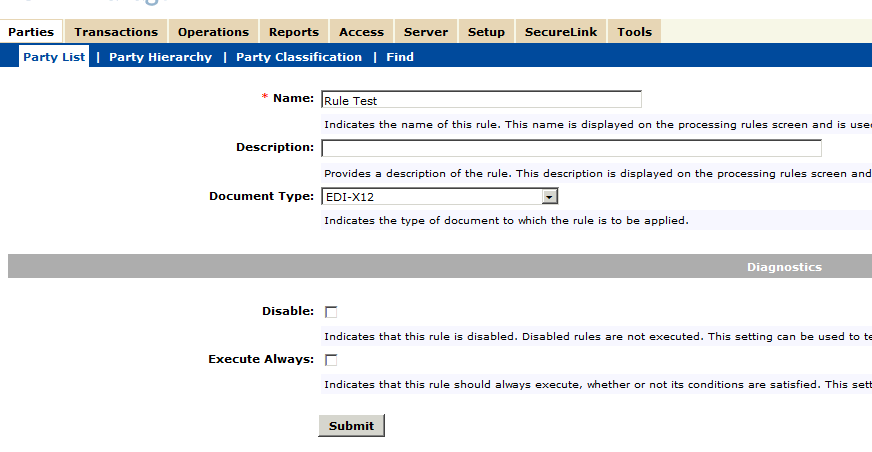Image resolution: width=872 pixels, height=452 pixels.
Task: Open the SecureLink tab
Action: (561, 32)
